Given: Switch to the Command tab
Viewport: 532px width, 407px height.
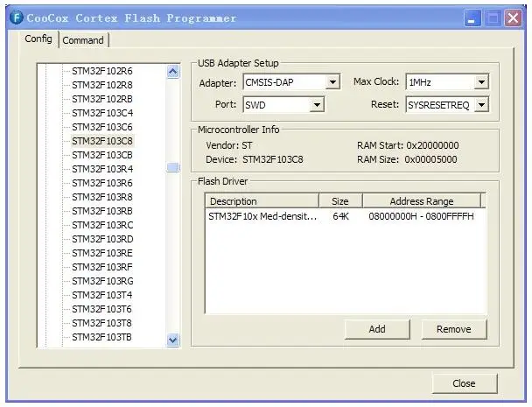Looking at the screenshot, I should coord(83,40).
